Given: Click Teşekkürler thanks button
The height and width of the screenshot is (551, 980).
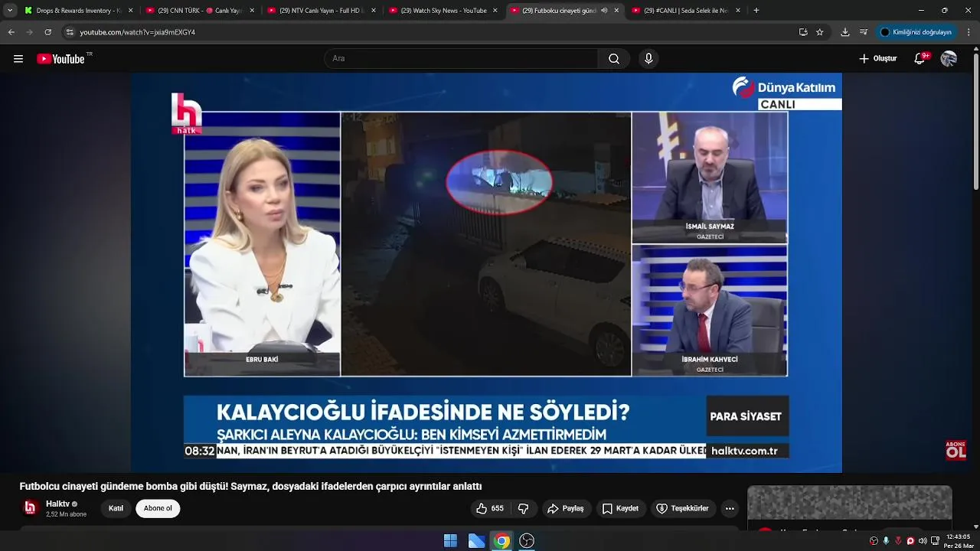Looking at the screenshot, I should pyautogui.click(x=682, y=508).
